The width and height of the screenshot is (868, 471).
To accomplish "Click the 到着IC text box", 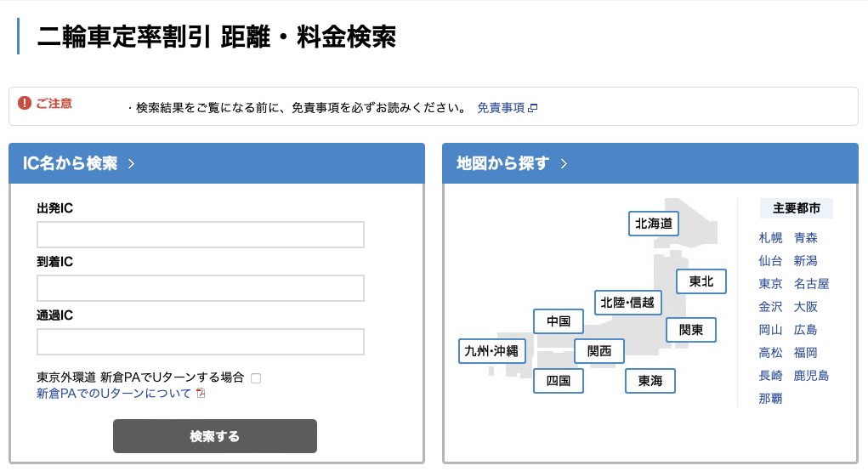I will 201,288.
